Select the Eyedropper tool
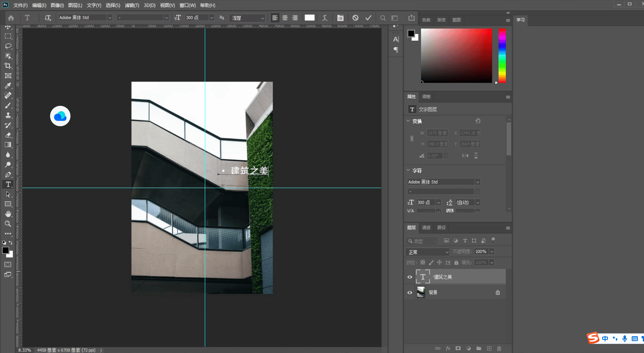This screenshot has height=353, width=644. (x=8, y=86)
